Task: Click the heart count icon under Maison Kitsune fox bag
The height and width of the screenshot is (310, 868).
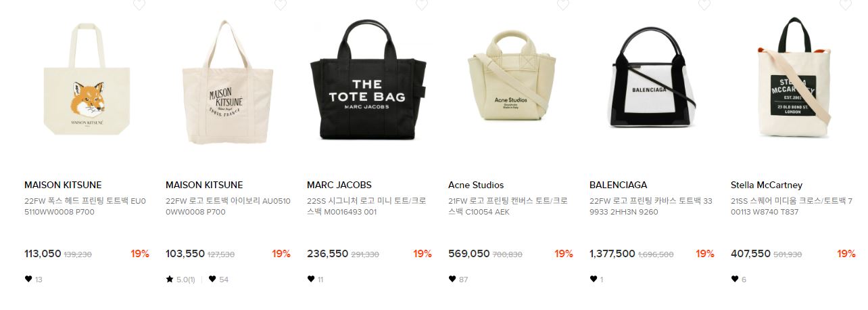Action: [x=28, y=279]
